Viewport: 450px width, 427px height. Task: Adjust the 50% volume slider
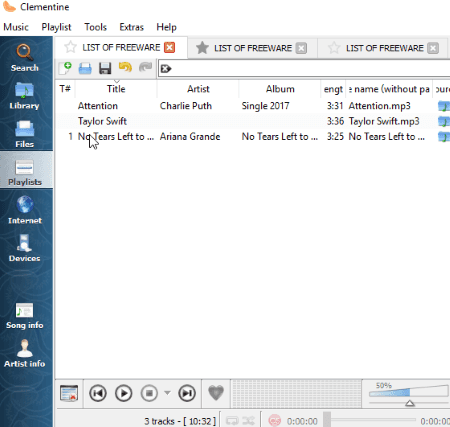point(409,394)
